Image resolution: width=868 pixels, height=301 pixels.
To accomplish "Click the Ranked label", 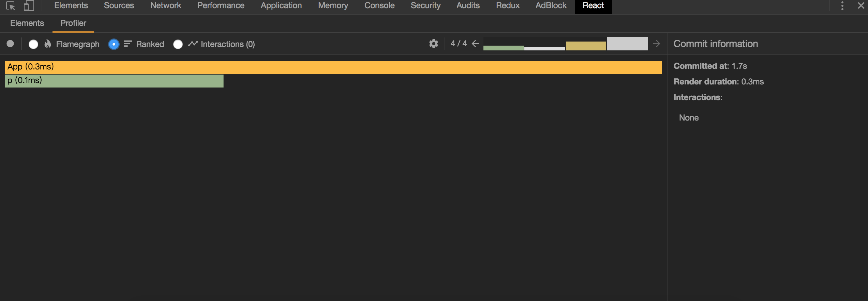I will click(x=150, y=44).
